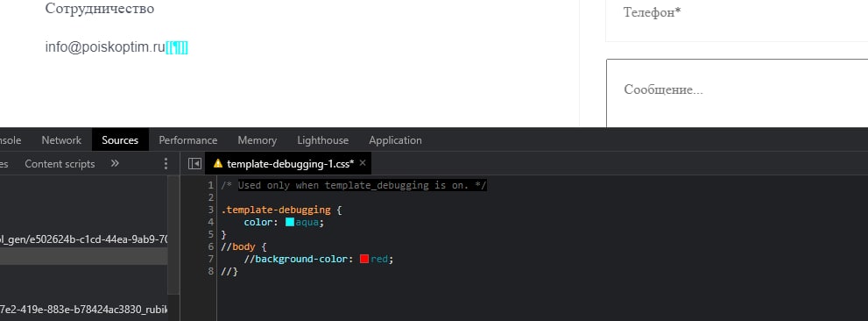This screenshot has width=868, height=321.
Task: Click the .template-debugging selector in code
Action: tap(276, 210)
